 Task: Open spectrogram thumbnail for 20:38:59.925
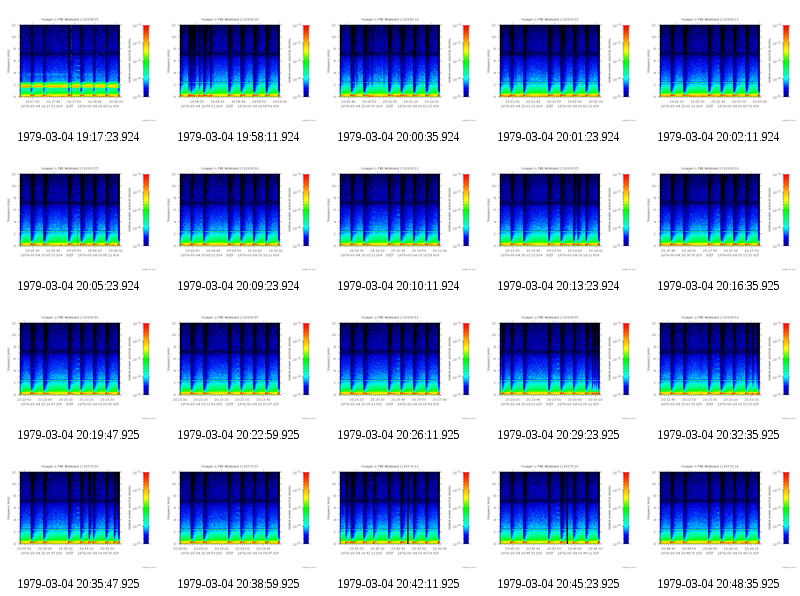(240, 516)
